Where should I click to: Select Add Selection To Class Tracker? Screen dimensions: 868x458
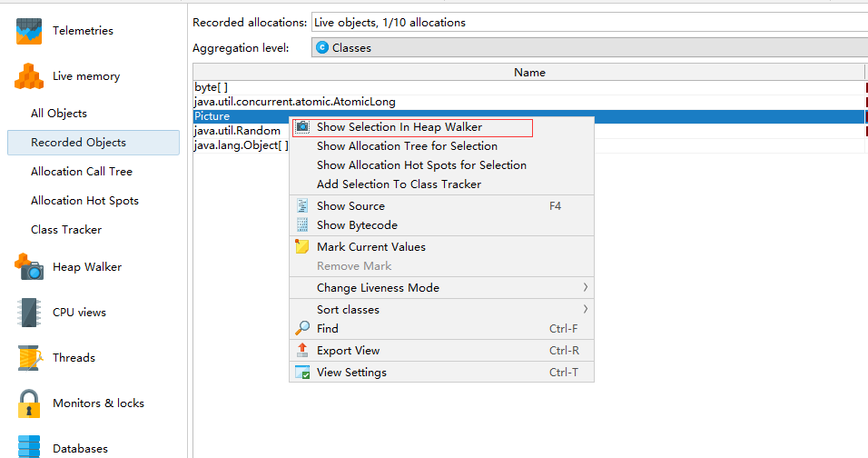[399, 184]
